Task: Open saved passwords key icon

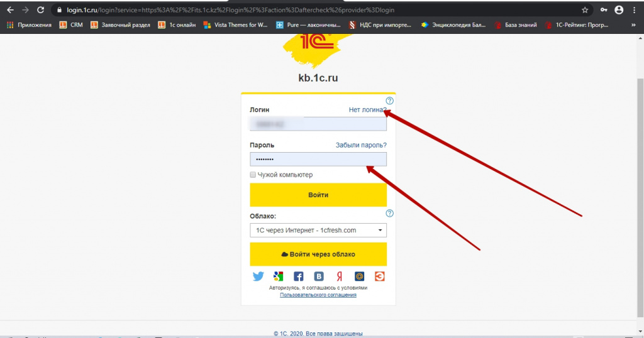Action: coord(604,10)
